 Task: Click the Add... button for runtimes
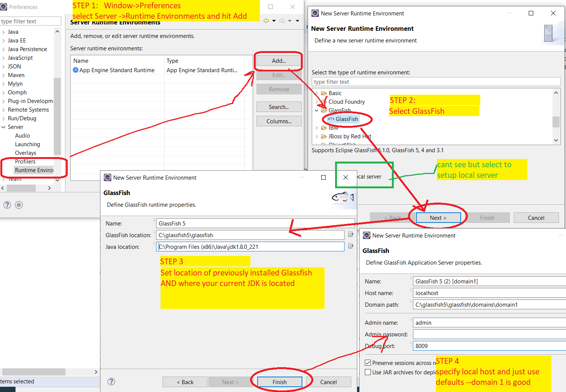click(x=279, y=61)
